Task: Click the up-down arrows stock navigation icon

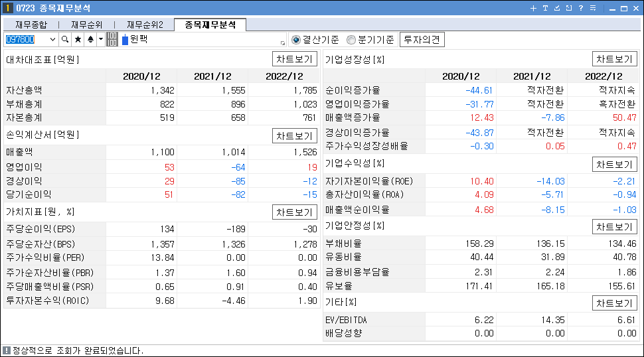Action: click(x=90, y=39)
